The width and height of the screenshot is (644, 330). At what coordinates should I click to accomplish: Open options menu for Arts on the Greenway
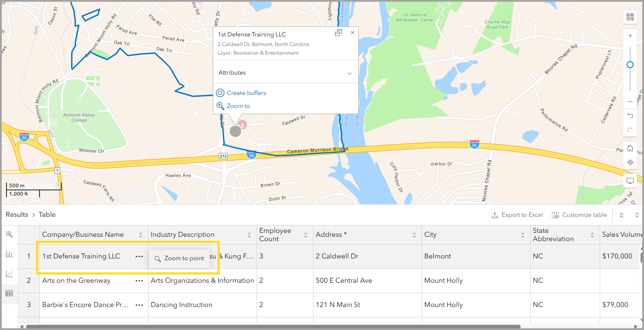tap(139, 281)
